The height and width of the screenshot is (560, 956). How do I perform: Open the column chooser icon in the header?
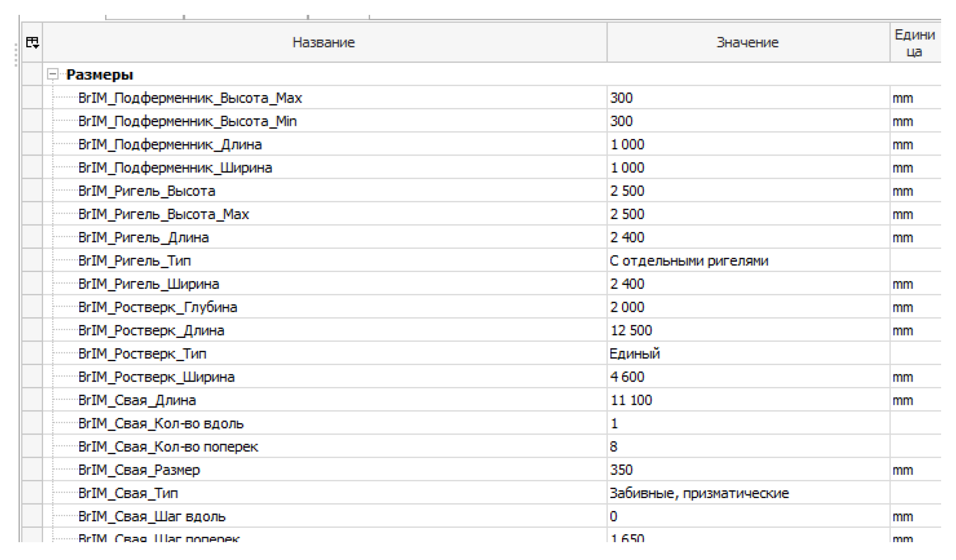33,42
